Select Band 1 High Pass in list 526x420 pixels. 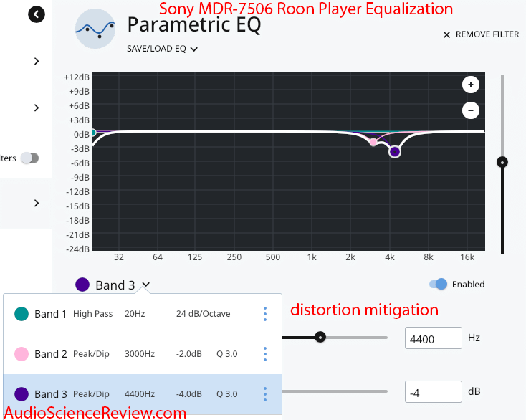coord(143,314)
